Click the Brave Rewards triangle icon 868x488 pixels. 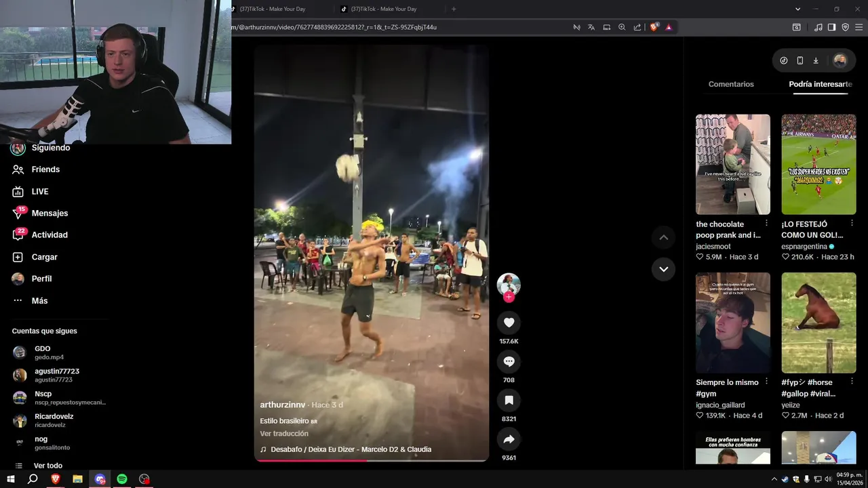pos(669,27)
